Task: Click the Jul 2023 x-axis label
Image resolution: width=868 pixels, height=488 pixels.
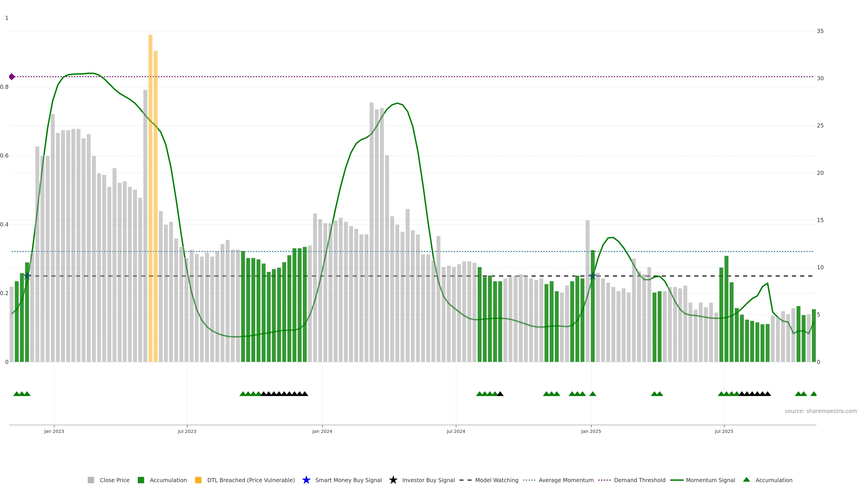Action: click(x=187, y=431)
